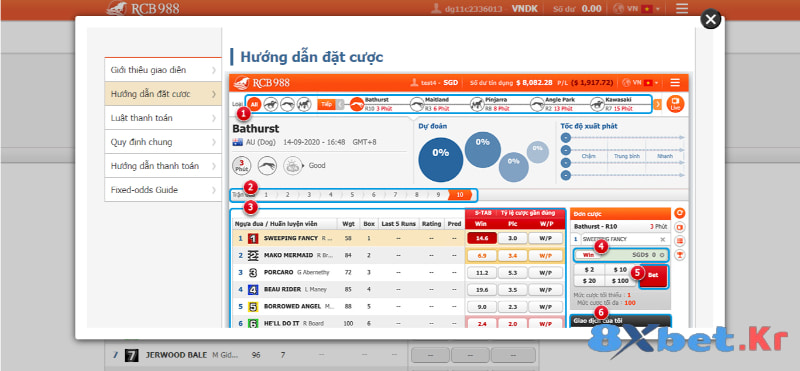Switch to race number 5 tab
The width and height of the screenshot is (800, 371).
pos(352,195)
